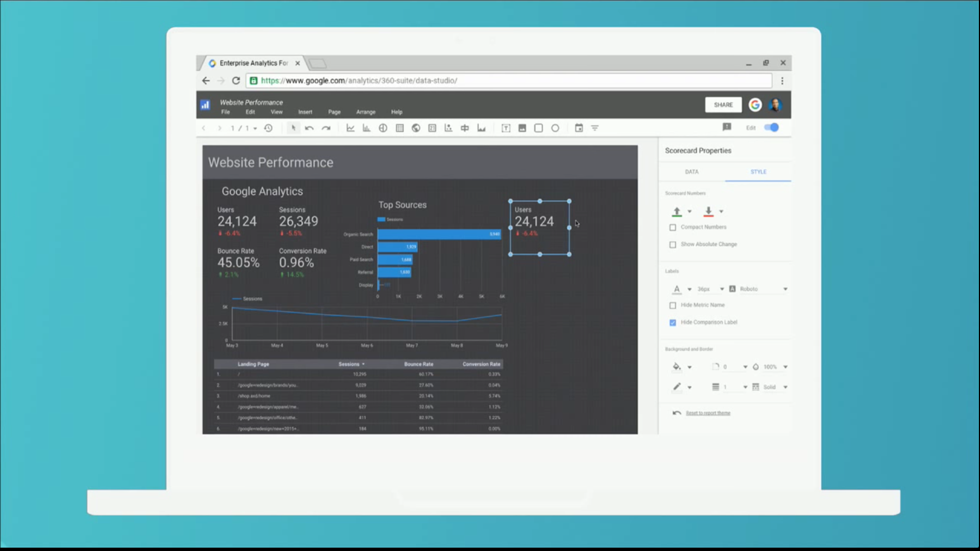Open the Google account logo
Screen dimensions: 980x551
pos(755,104)
